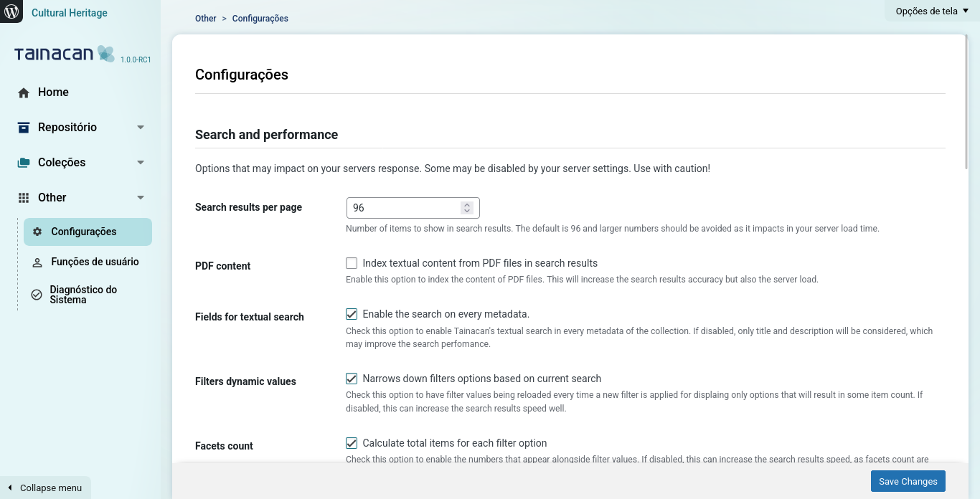Uncheck Enable the search on every metadata
The image size is (980, 499).
tap(352, 314)
